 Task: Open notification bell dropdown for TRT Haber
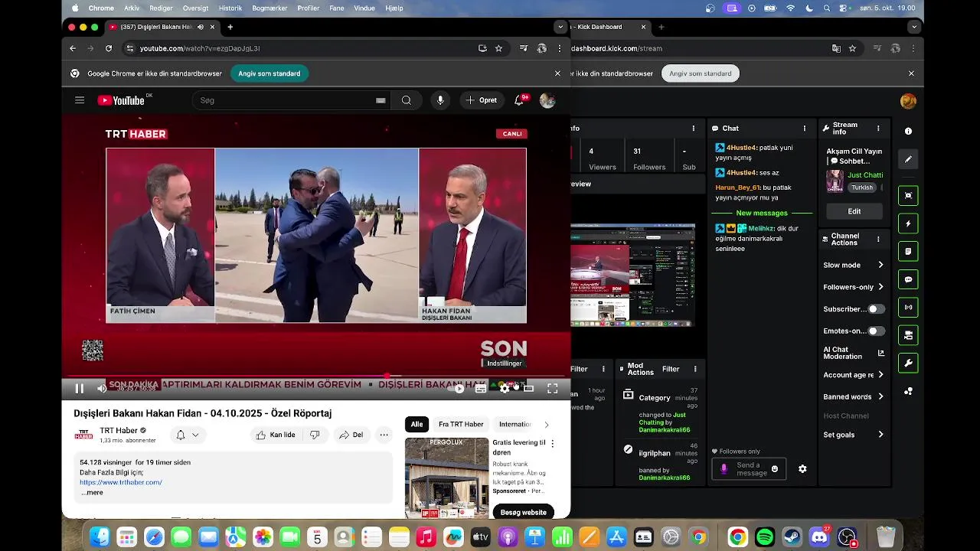(x=187, y=435)
